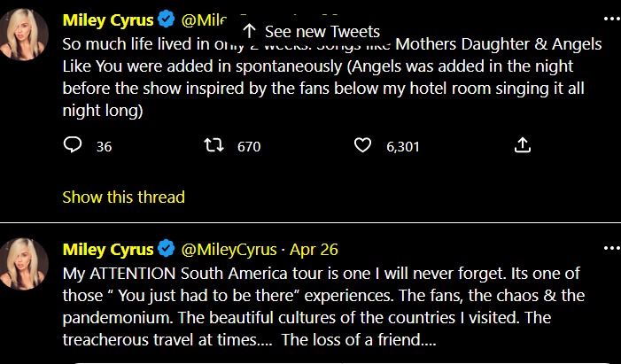Click the Miley Cyrus name on the top tweet

click(106, 19)
